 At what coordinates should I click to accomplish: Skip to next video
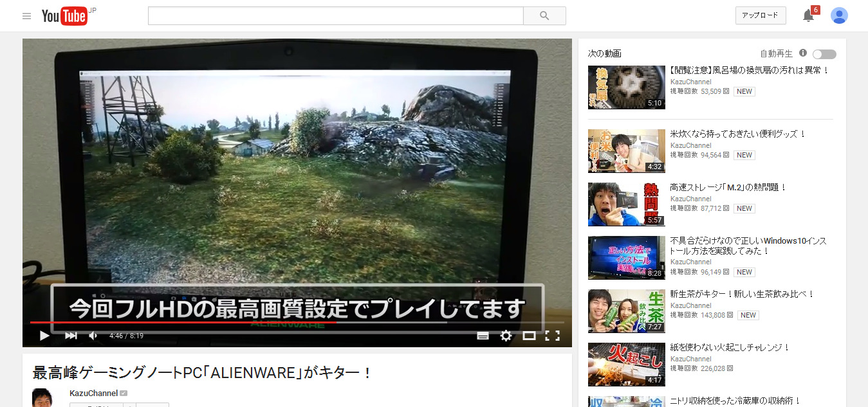71,335
